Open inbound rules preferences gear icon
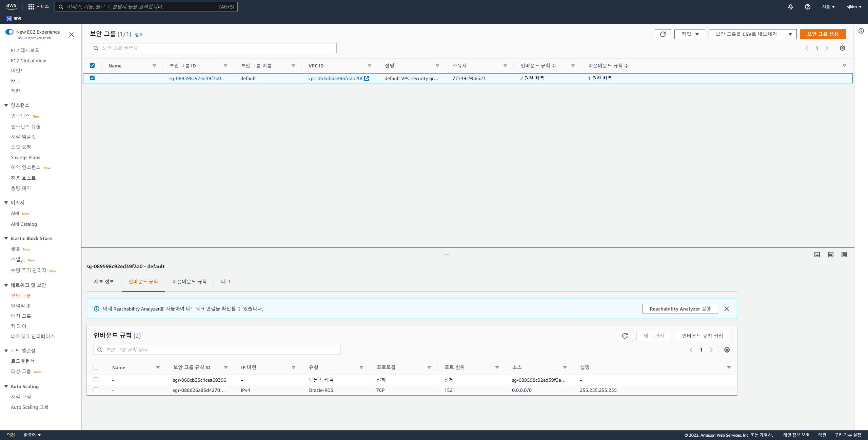 pyautogui.click(x=727, y=350)
